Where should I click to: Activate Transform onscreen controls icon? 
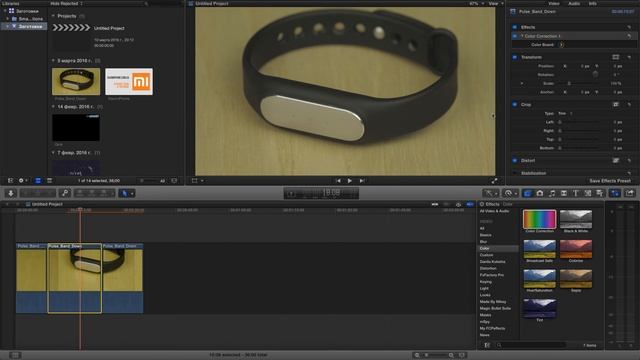(616, 57)
